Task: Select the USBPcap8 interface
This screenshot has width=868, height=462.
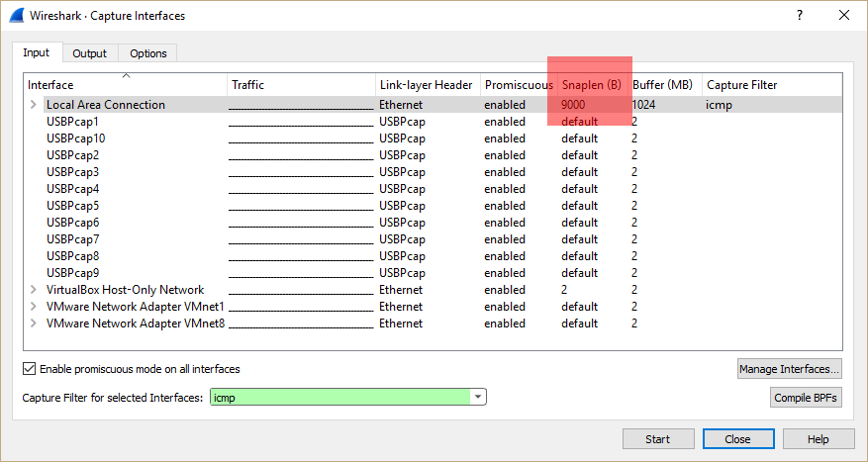Action: [x=72, y=256]
